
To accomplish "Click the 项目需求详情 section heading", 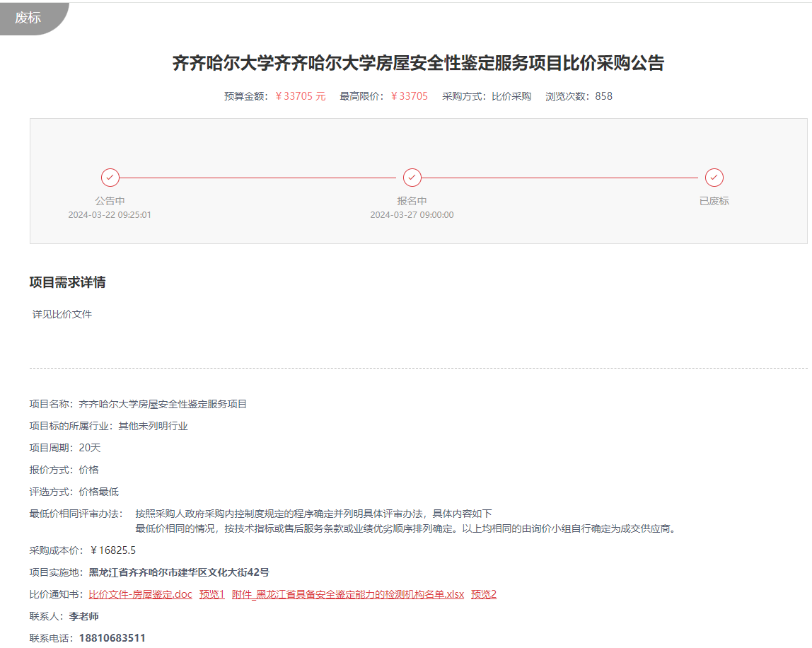I will tap(67, 282).
